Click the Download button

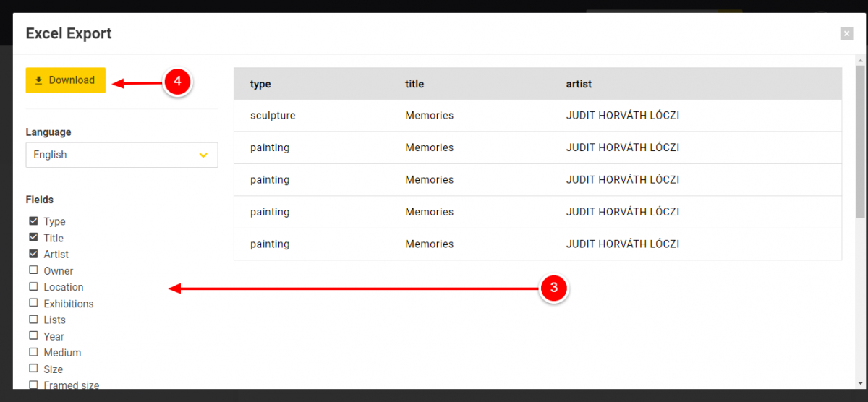[x=65, y=80]
